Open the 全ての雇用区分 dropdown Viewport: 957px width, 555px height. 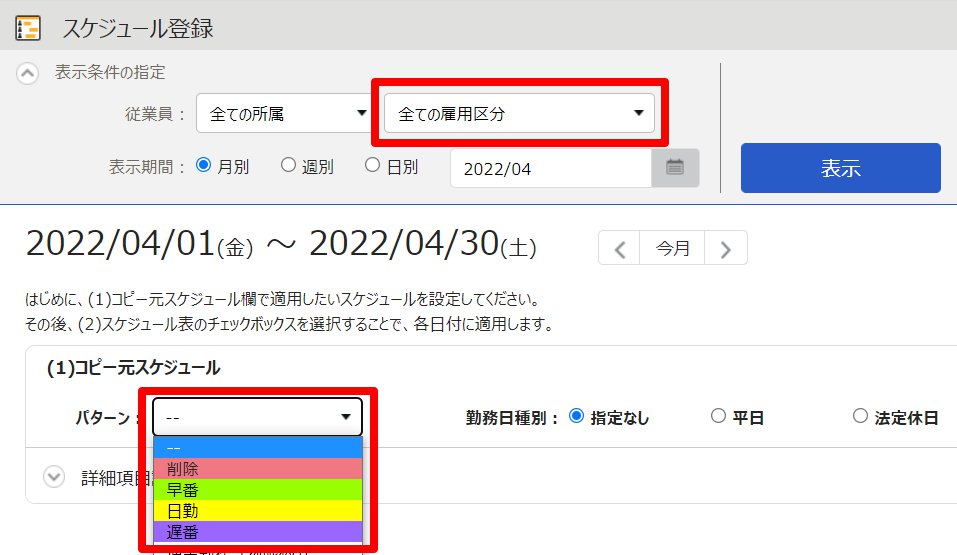pos(519,113)
